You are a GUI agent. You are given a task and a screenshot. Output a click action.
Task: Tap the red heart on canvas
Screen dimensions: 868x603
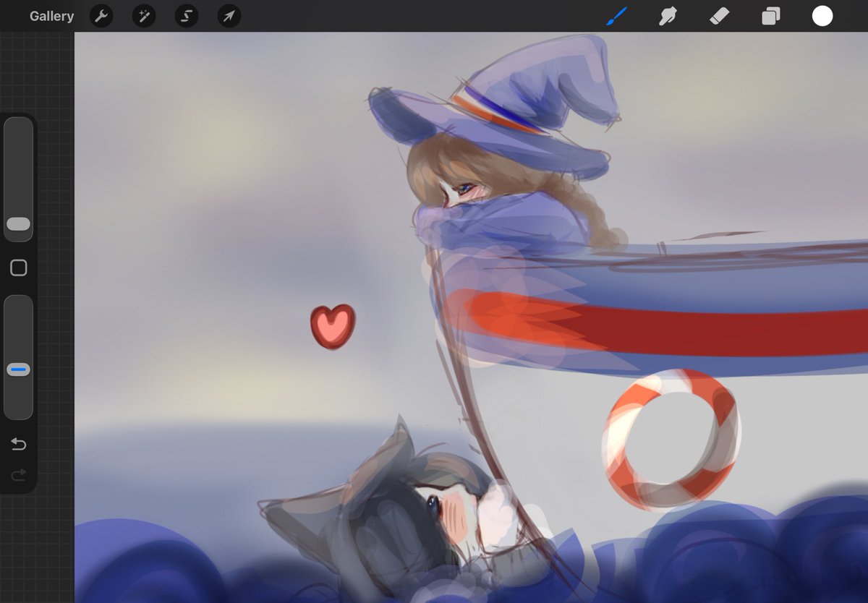click(x=333, y=327)
